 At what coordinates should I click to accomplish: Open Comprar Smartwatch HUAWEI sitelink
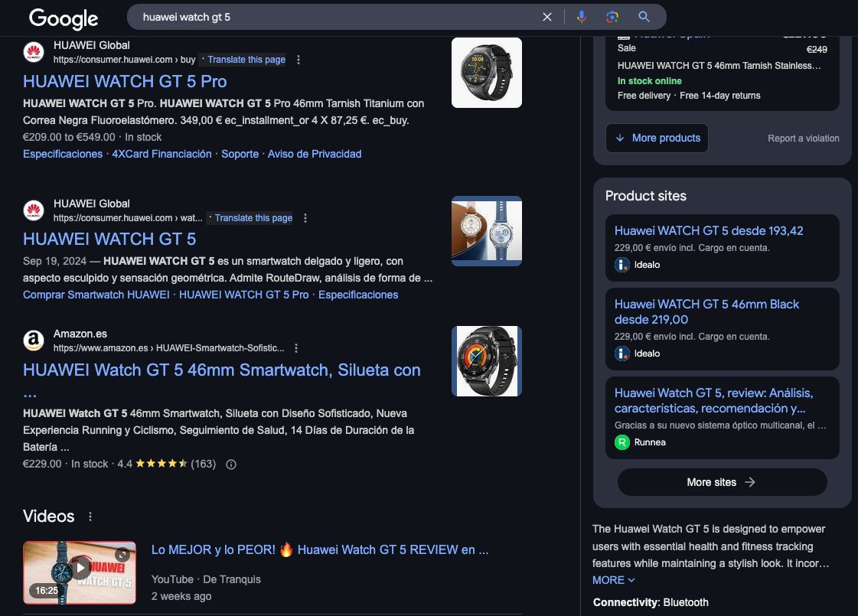point(96,295)
